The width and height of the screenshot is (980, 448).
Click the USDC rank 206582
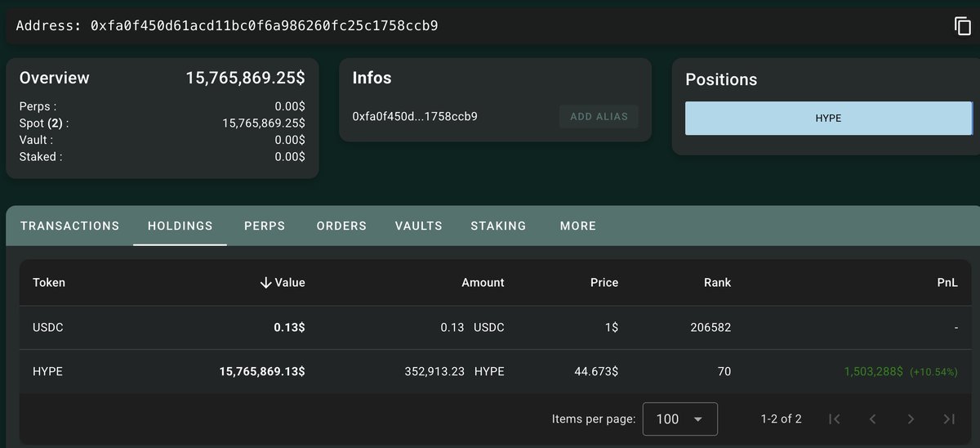(x=710, y=327)
